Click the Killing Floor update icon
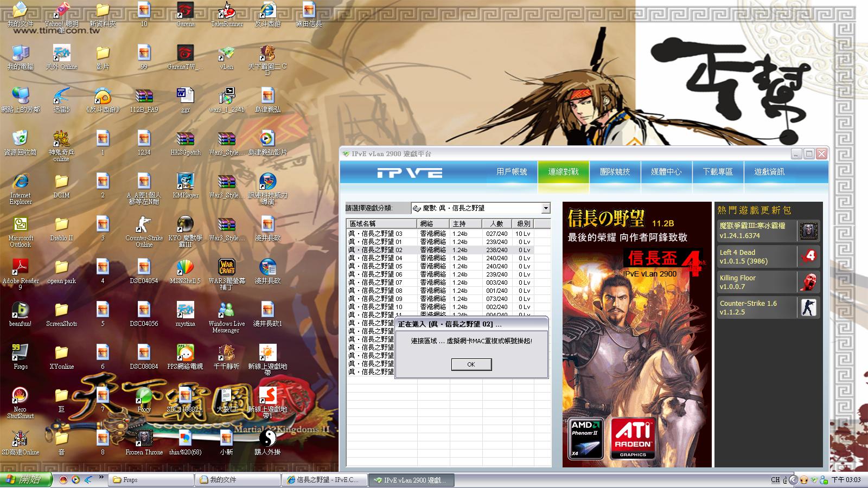Image resolution: width=868 pixels, height=488 pixels. (808, 282)
